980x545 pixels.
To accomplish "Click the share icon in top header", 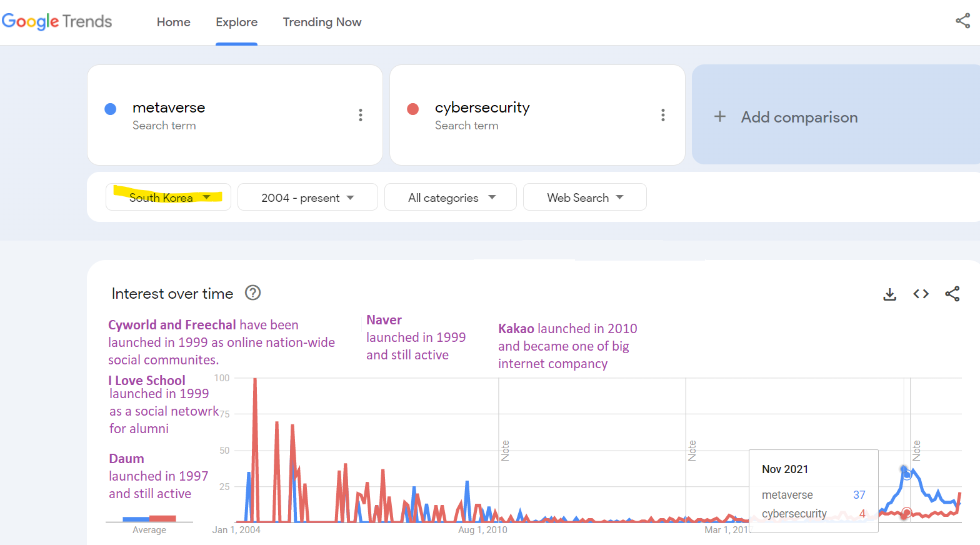I will [x=962, y=21].
